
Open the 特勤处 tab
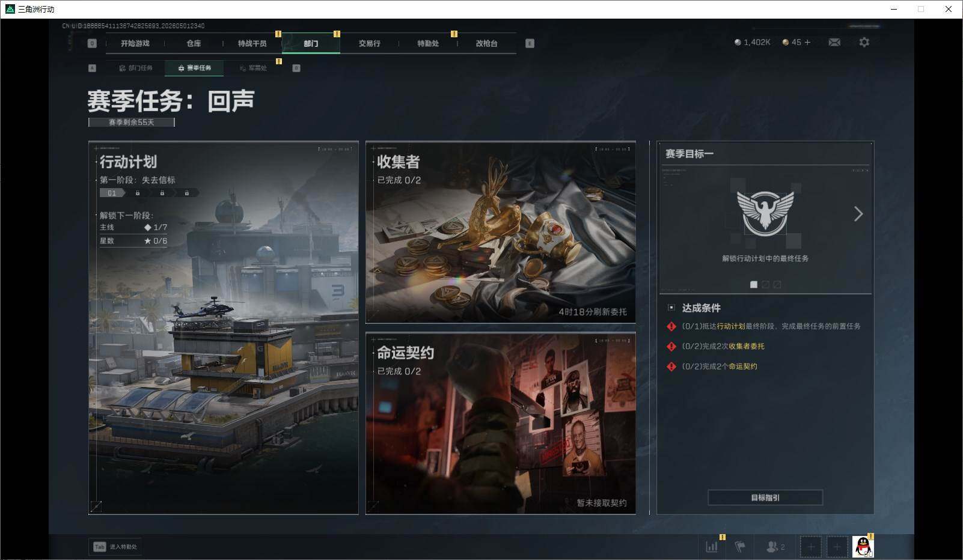428,43
